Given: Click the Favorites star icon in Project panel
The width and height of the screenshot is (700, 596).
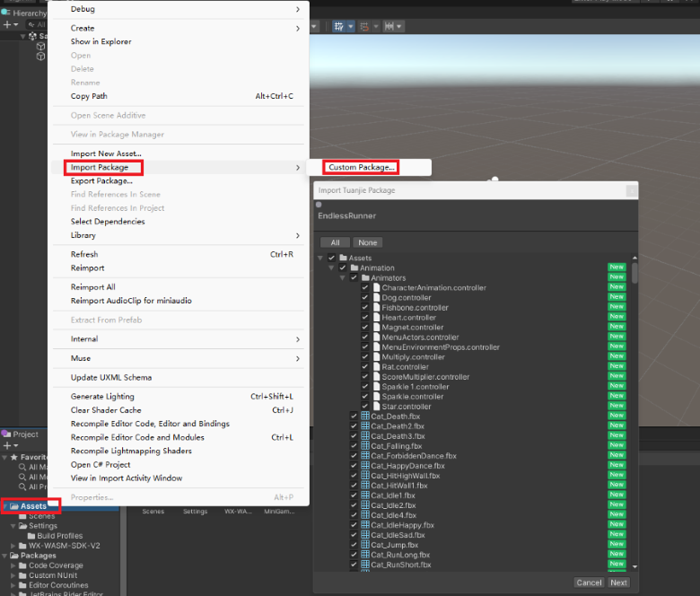Looking at the screenshot, I should [13, 457].
